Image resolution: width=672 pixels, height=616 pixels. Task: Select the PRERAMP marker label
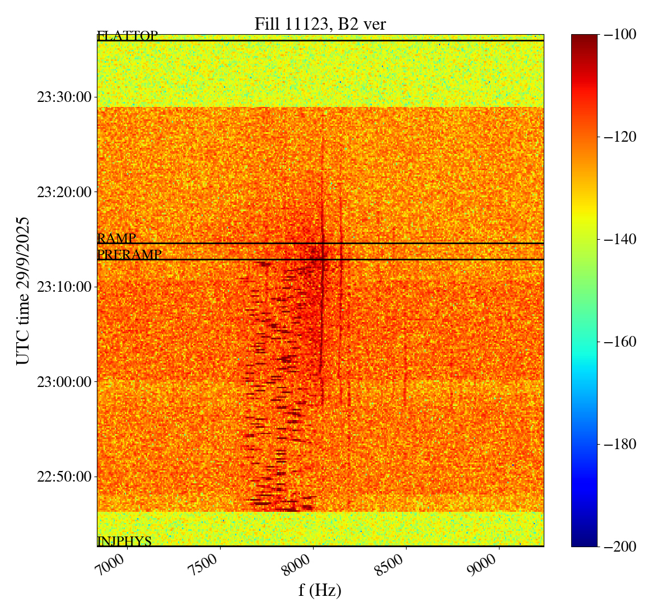(129, 255)
